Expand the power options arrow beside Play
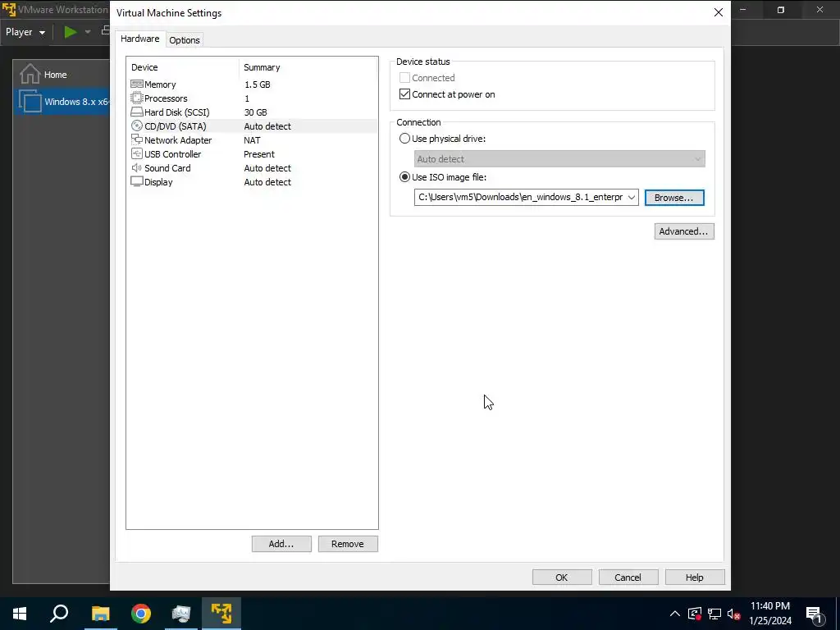840x630 pixels. point(87,32)
